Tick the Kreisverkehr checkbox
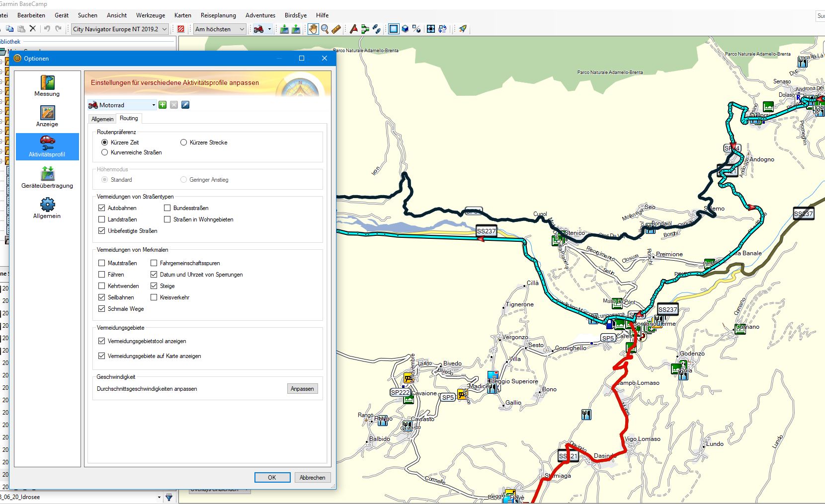 coord(154,297)
